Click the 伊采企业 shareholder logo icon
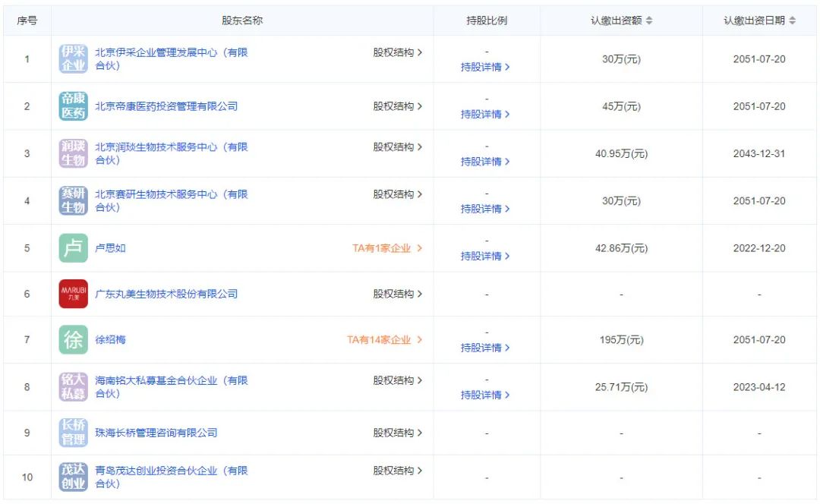Viewport: 820px width, 504px height. point(73,58)
